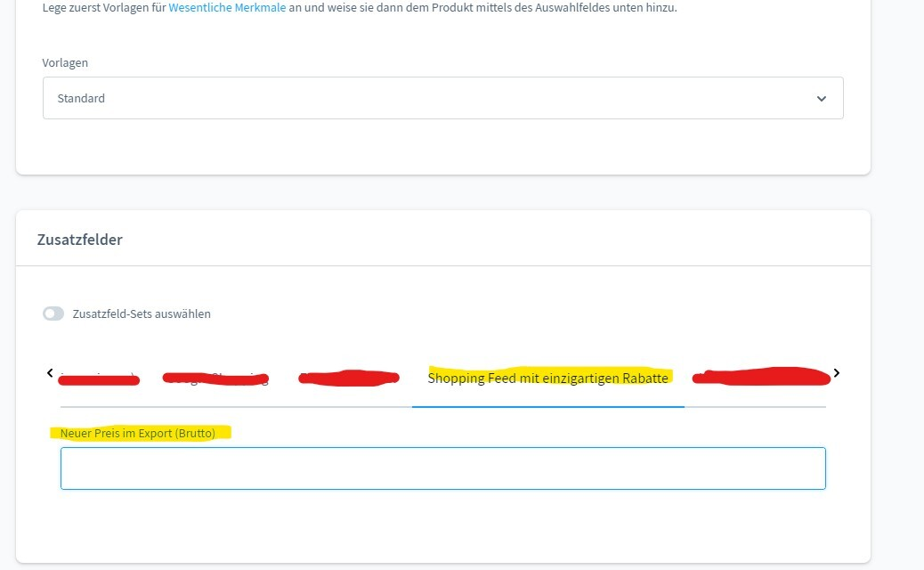Click the left tab-scroll chevron arrow
The height and width of the screenshot is (570, 924).
pyautogui.click(x=50, y=373)
